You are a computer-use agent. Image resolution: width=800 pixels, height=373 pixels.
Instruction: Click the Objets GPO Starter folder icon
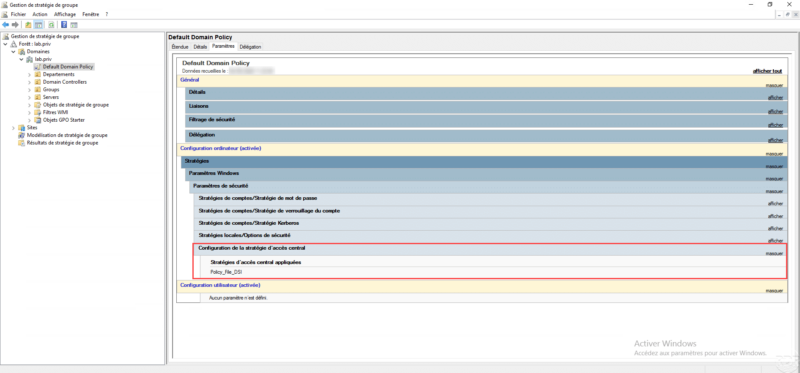click(38, 120)
